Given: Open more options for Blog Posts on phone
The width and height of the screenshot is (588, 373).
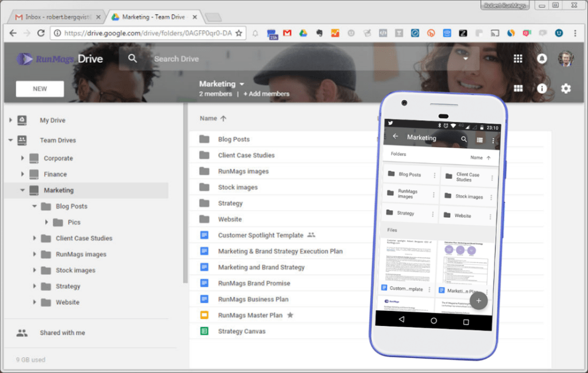Looking at the screenshot, I should 435,175.
